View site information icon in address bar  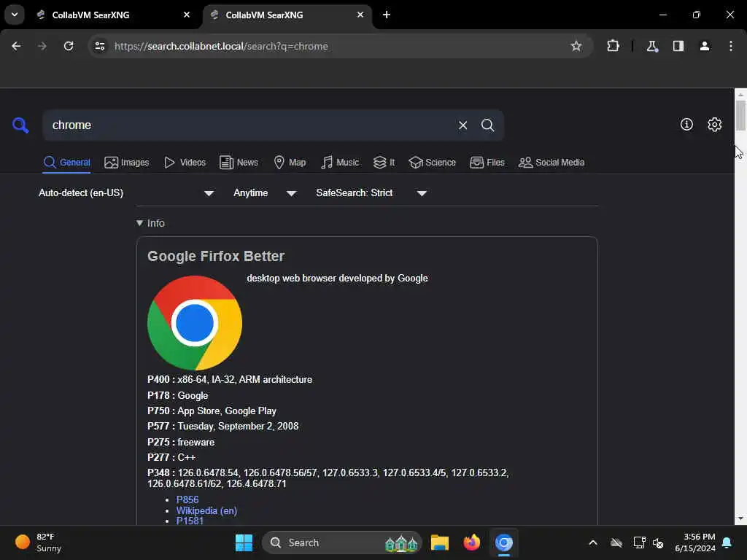(x=99, y=46)
